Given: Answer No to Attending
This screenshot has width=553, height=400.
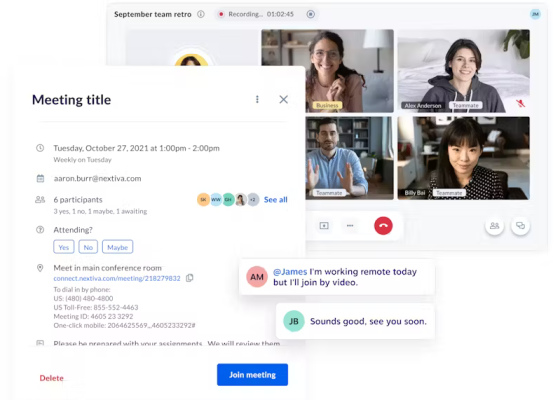Looking at the screenshot, I should pyautogui.click(x=88, y=247).
